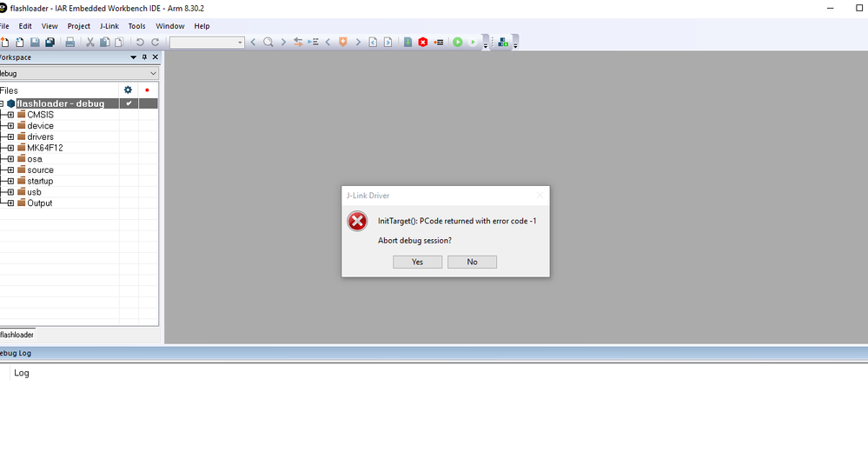Screen dimensions: 868x459
Task: Open the Window menu
Action: click(x=170, y=26)
